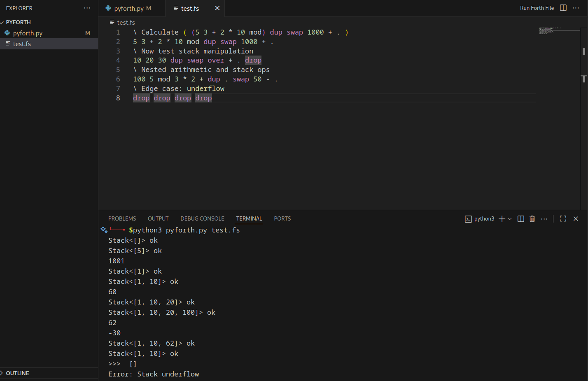Click line number 4 in the gutter
Screen dimensions: 588x381
coord(118,60)
